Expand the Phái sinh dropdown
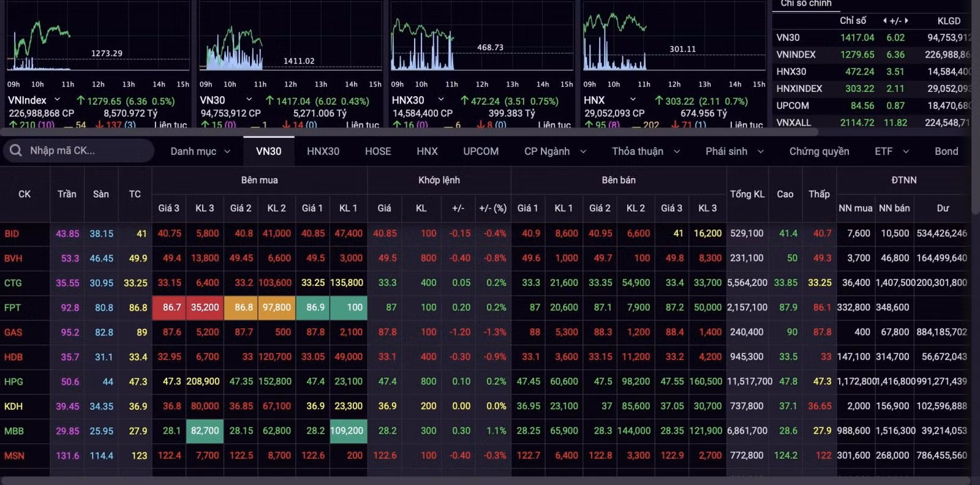The image size is (980, 485). 734,151
